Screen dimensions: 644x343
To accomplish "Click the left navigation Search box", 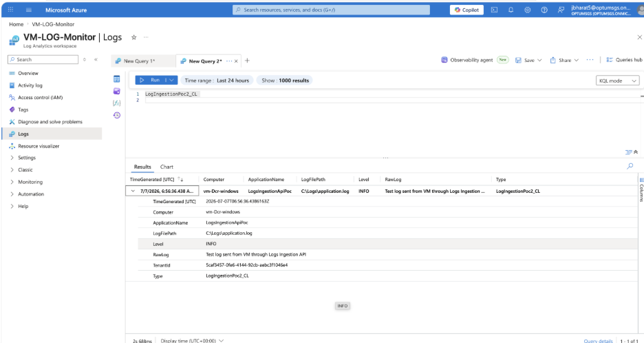I will tap(43, 60).
